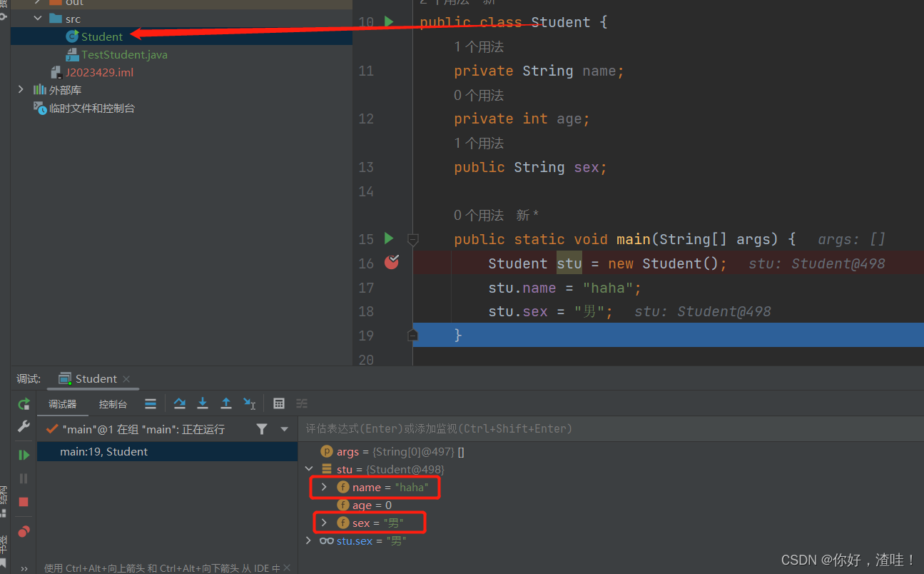This screenshot has height=574, width=924.
Task: Fold main method at line 15
Action: coord(412,239)
